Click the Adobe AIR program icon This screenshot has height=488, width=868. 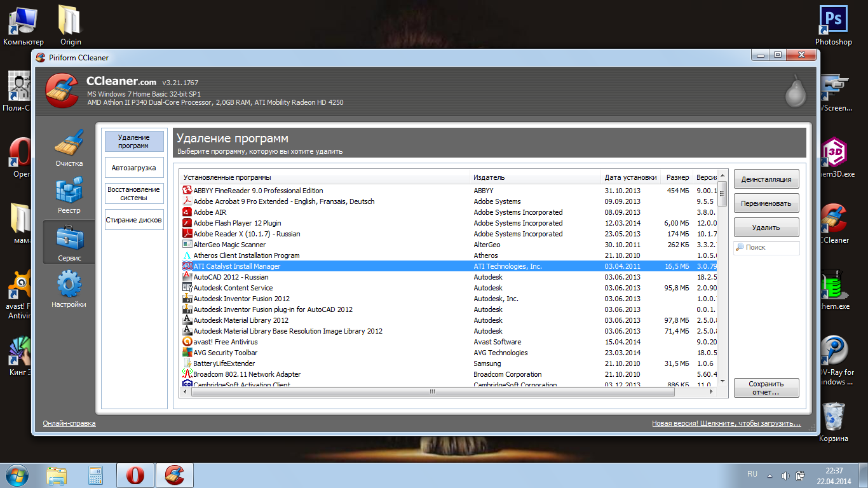(187, 212)
